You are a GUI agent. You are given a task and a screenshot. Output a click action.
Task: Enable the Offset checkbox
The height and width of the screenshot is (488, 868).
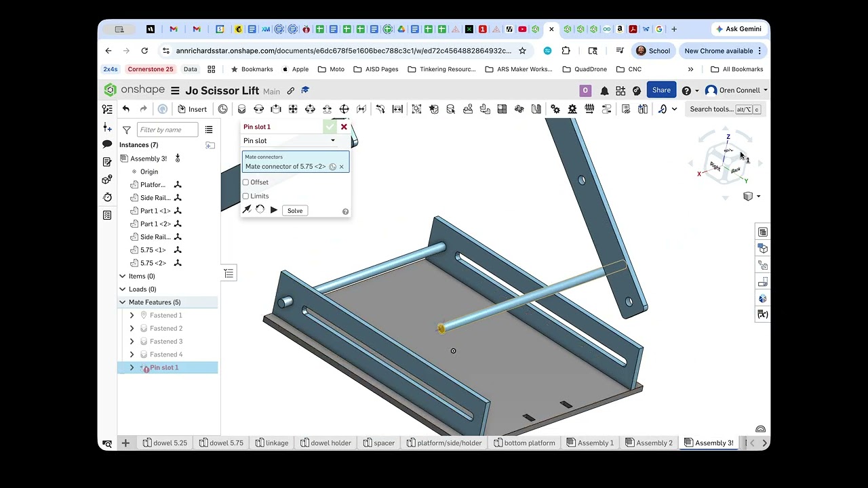click(x=245, y=182)
